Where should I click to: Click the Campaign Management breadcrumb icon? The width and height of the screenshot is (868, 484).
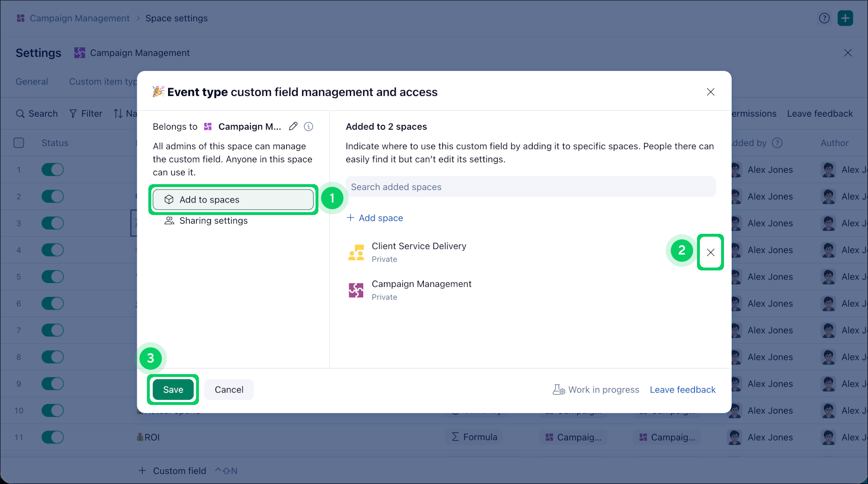(x=21, y=18)
